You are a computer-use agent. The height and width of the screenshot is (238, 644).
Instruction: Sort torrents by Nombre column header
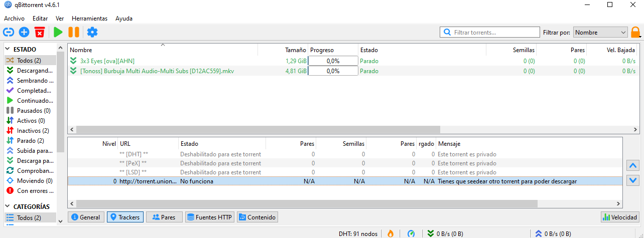pyautogui.click(x=163, y=50)
